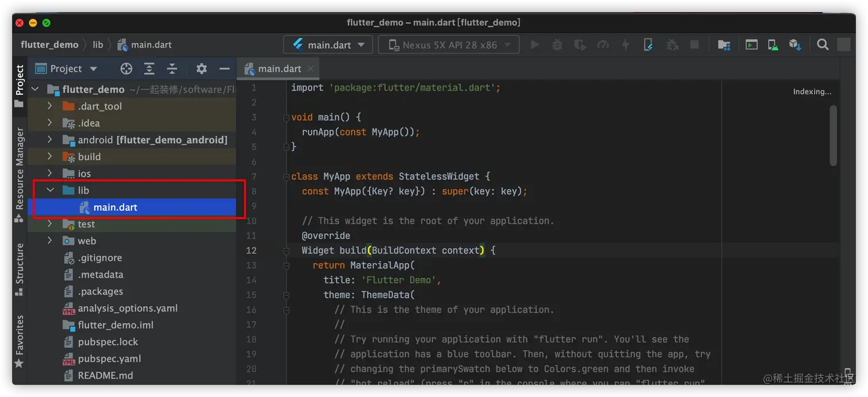Stop the running app square icon
Image resolution: width=868 pixels, height=397 pixels.
pos(695,45)
